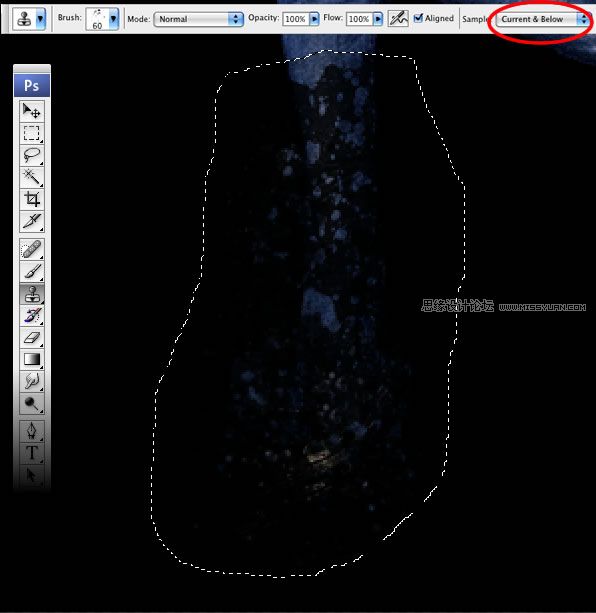Select the Pen tool
The width and height of the screenshot is (596, 613).
(32, 431)
